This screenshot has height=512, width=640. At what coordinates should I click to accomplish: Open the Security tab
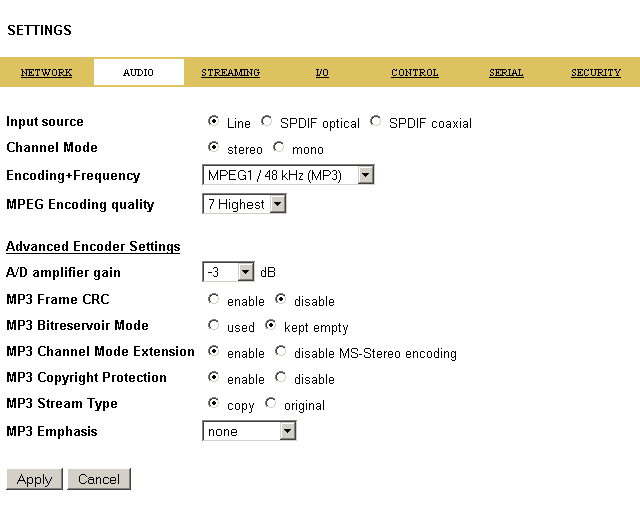[596, 73]
